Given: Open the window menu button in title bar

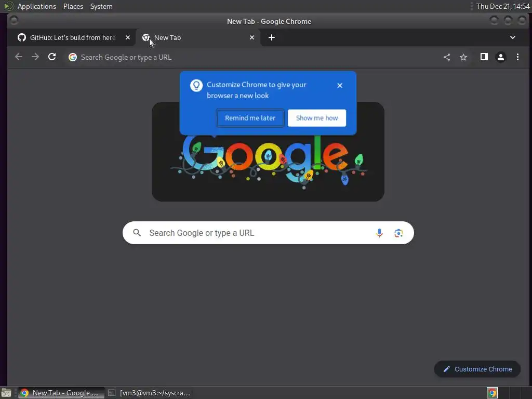Looking at the screenshot, I should [14, 21].
